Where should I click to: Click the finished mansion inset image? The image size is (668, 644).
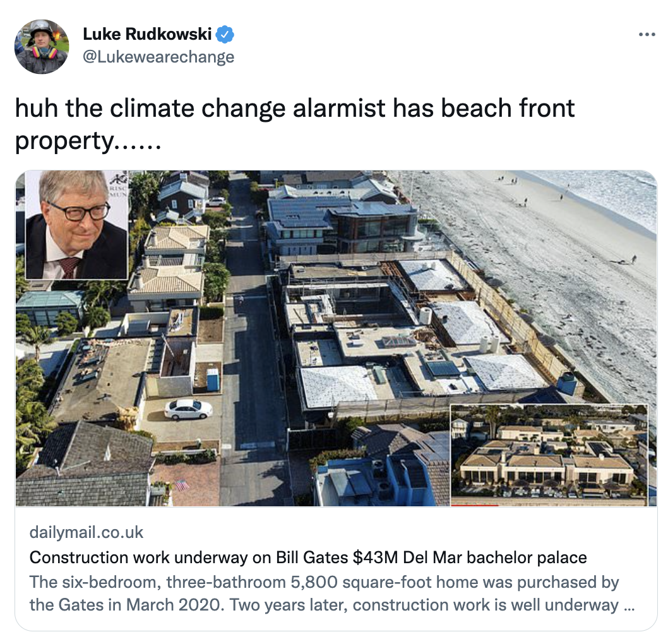coord(549,455)
